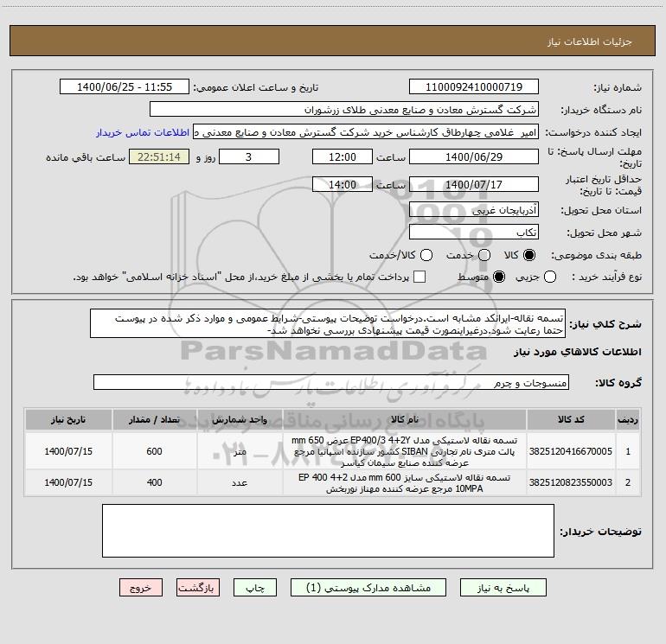This screenshot has width=666, height=644.
Task: Choose the جزیی purchase type radio
Action: click(549, 277)
